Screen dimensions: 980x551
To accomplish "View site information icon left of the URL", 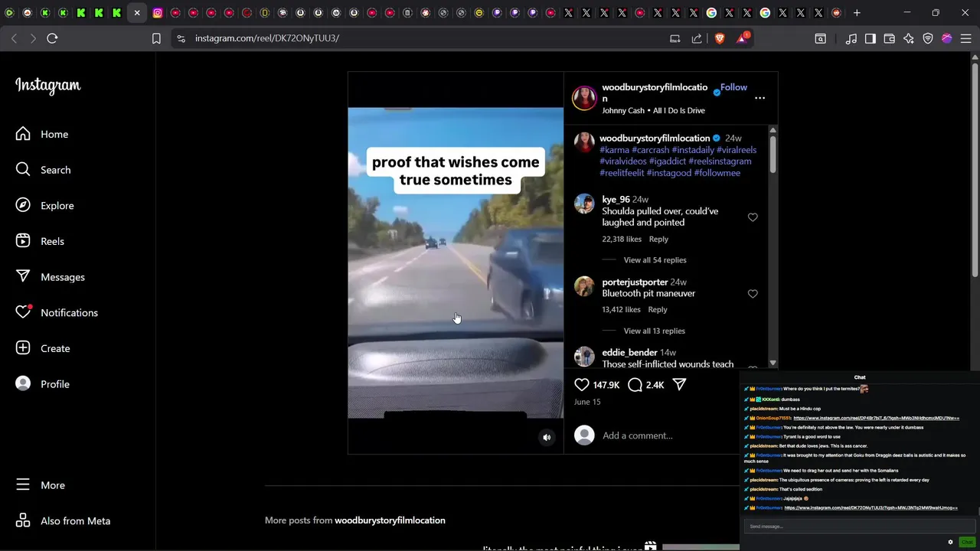I will 180,38.
